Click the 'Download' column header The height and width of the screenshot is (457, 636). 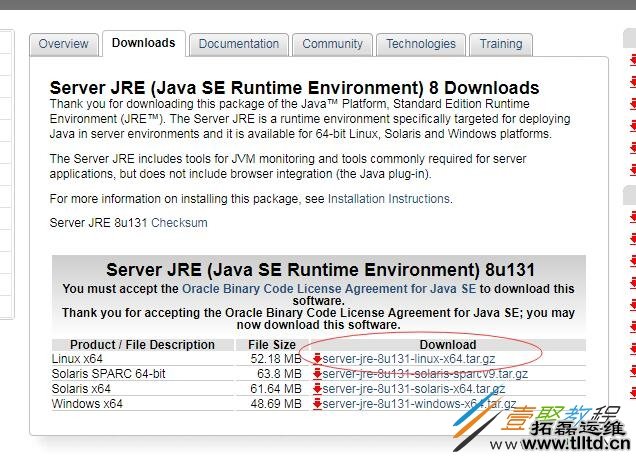[x=448, y=345]
